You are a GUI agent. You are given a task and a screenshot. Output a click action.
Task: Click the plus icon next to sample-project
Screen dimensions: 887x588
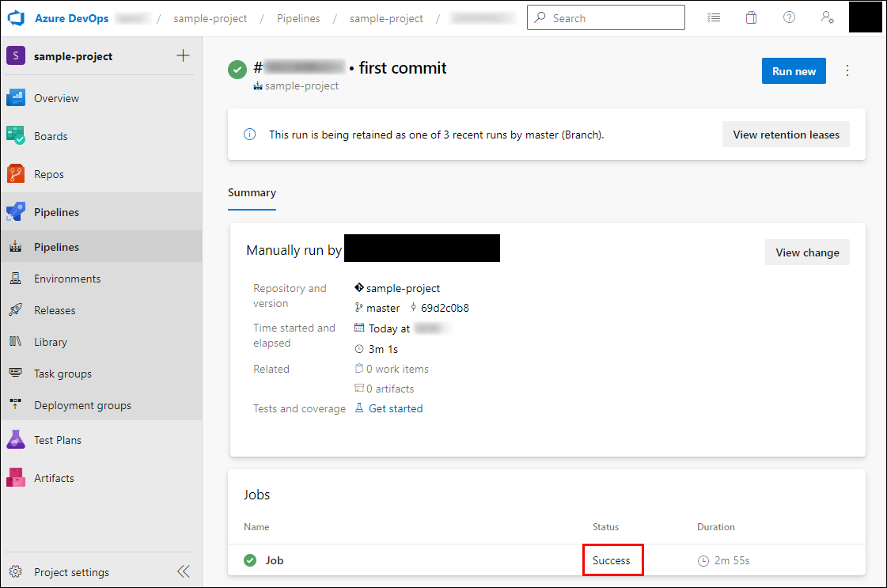coord(183,55)
